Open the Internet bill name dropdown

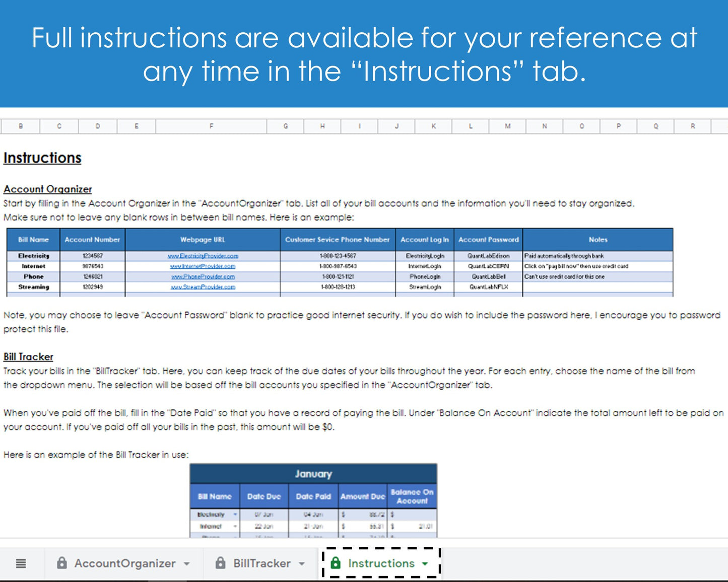[235, 526]
